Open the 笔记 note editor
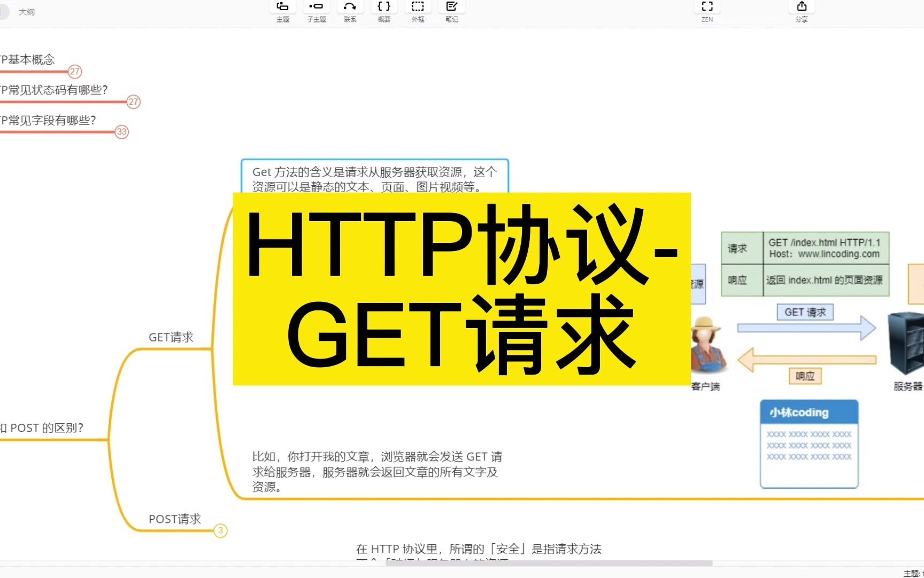The image size is (924, 578). tap(451, 11)
